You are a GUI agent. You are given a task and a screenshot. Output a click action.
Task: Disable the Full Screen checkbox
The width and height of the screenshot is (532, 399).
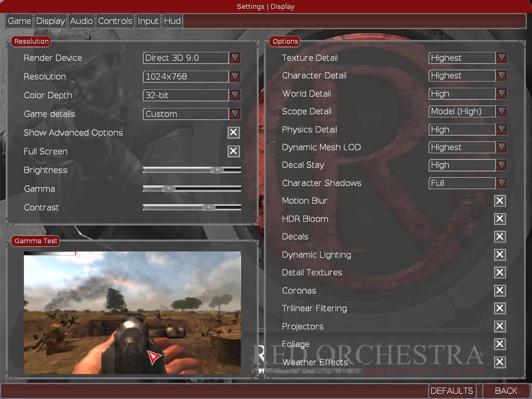click(234, 151)
